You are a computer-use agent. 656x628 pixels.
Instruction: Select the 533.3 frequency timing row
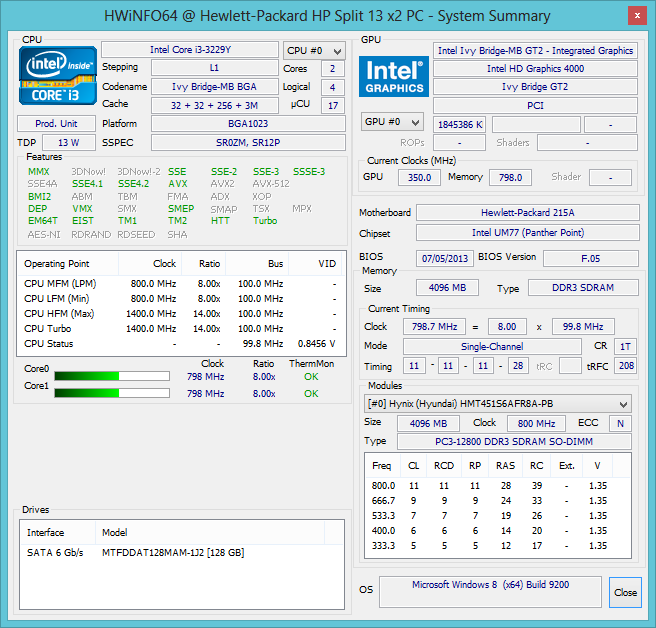pos(497,516)
